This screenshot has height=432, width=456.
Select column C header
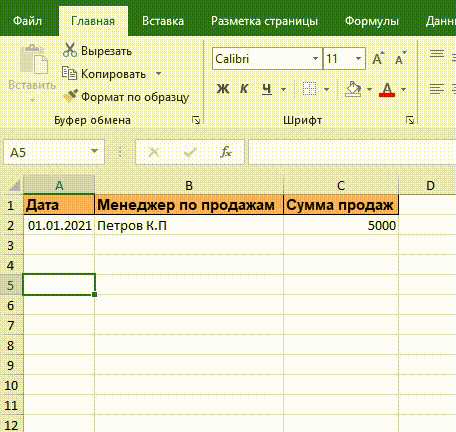pyautogui.click(x=341, y=185)
